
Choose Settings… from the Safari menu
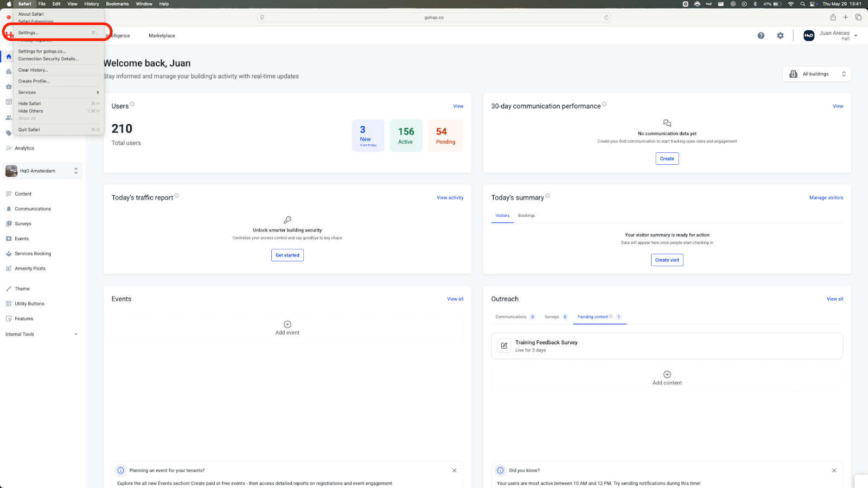point(29,33)
